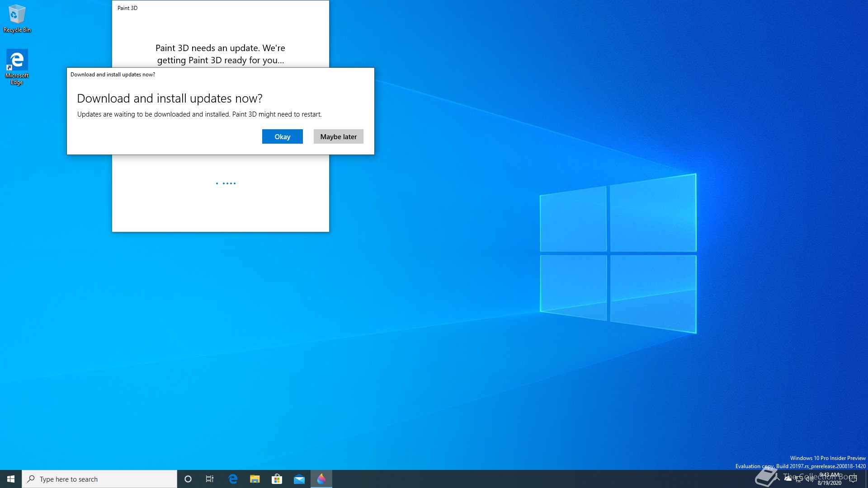The width and height of the screenshot is (868, 488).
Task: Open OneDrive cloud tray icon
Action: click(788, 479)
